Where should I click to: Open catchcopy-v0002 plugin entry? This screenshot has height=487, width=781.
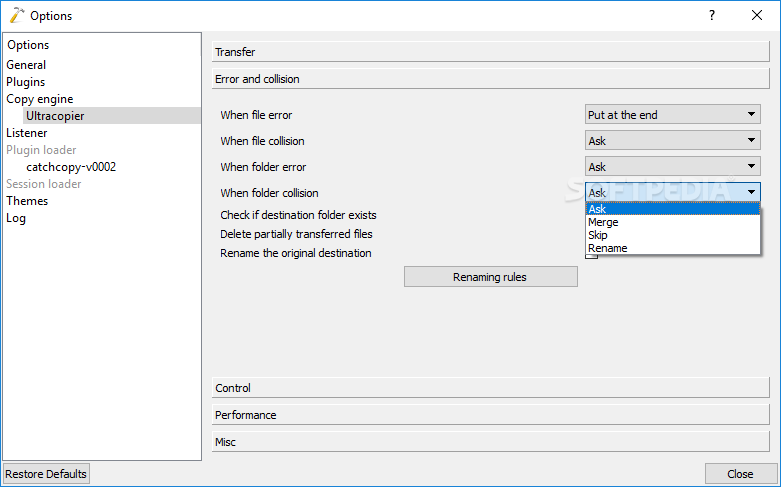[71, 167]
